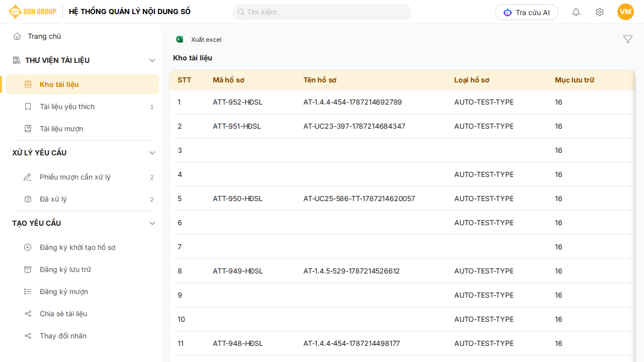Click record name AT-1.4.4-454-1787214692789
The image size is (644, 362).
353,102
